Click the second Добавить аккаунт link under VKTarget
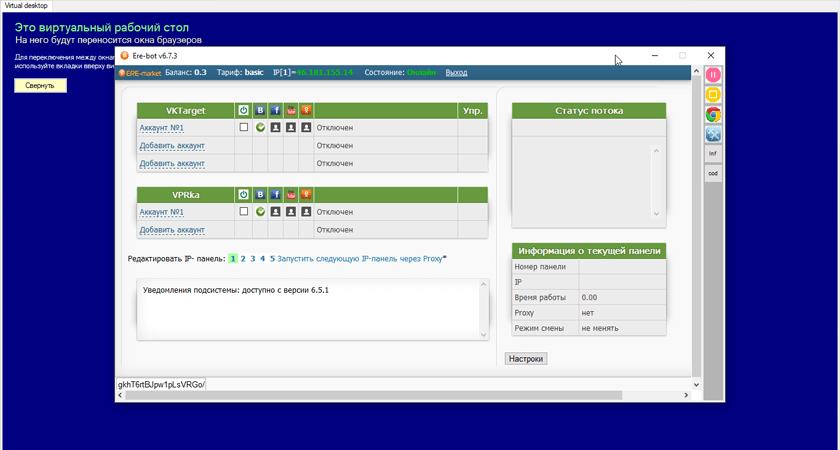840x450 pixels. 172,163
